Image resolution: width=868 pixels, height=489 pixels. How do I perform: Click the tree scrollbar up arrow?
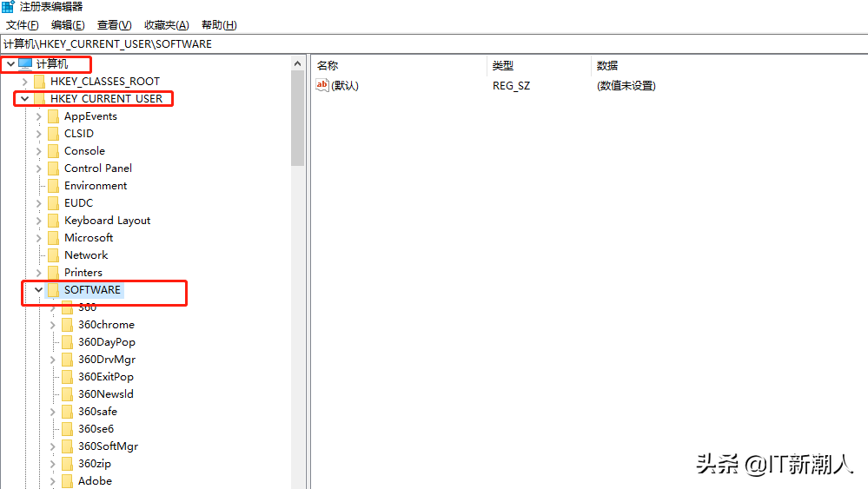[298, 63]
